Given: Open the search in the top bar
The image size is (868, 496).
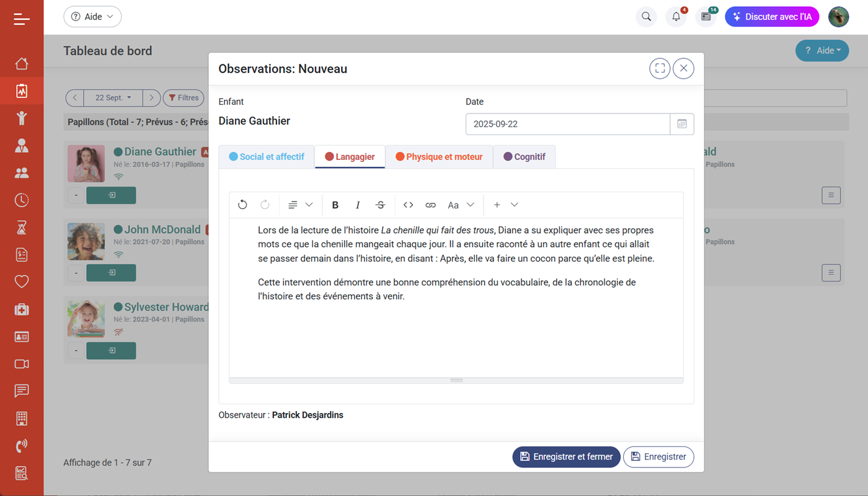Looking at the screenshot, I should tap(646, 17).
